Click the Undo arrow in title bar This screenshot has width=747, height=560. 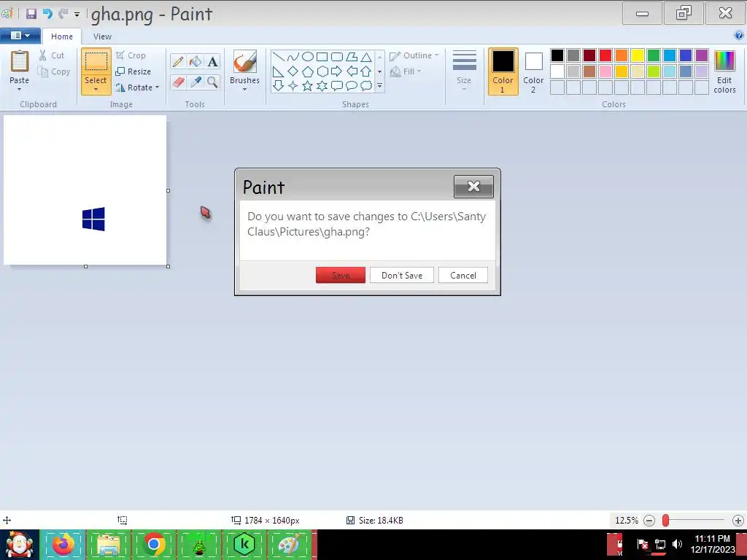pyautogui.click(x=47, y=14)
